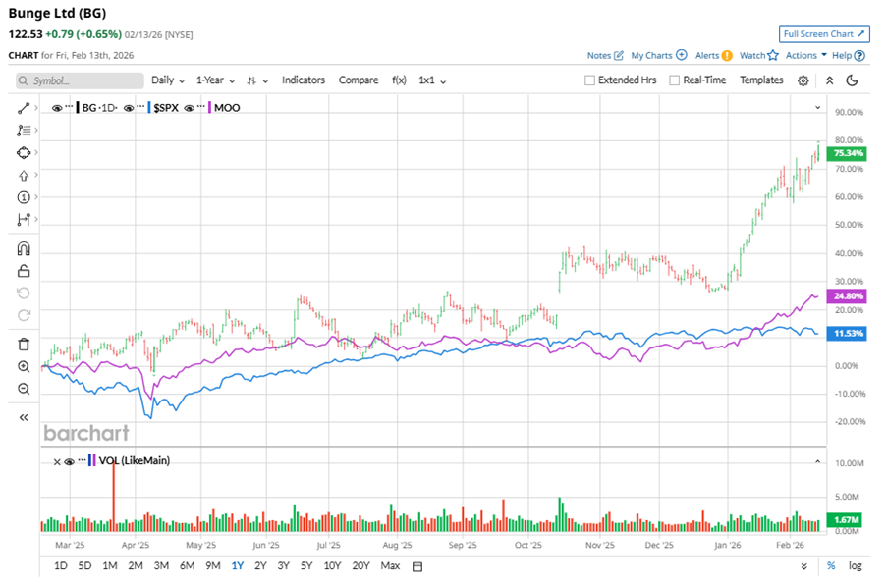Collapse the toolbar with double chevron up
Viewport: 886px width, 588px height.
pyautogui.click(x=829, y=80)
